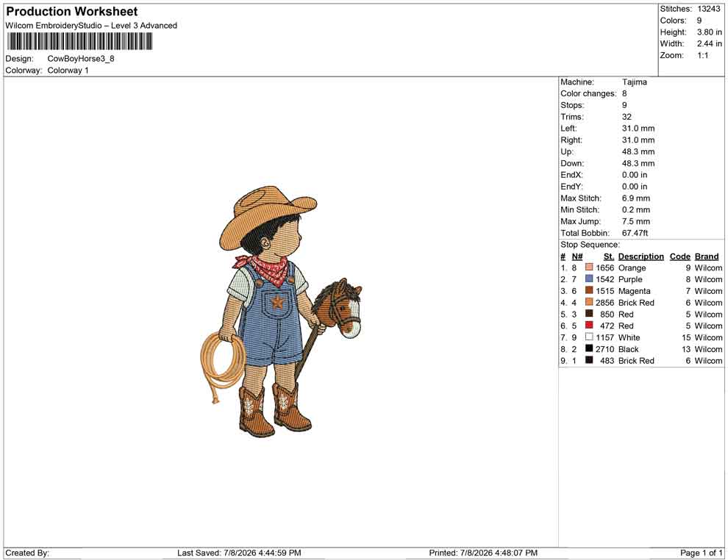
Task: Click the swatch beside 483 Brick Red
Action: pyautogui.click(x=589, y=360)
